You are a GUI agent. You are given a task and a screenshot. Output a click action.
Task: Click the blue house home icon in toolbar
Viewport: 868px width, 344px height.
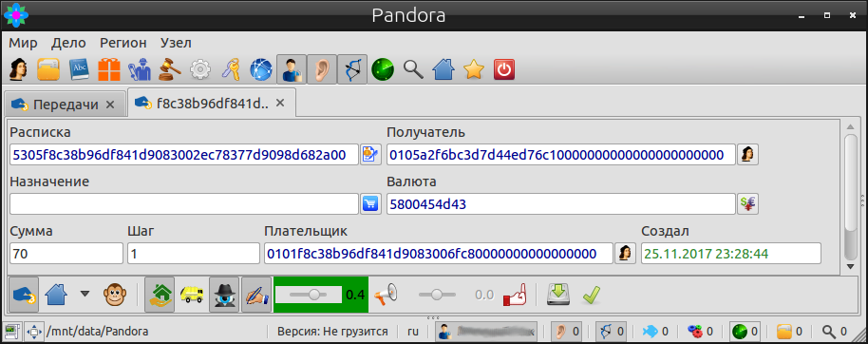coord(443,69)
